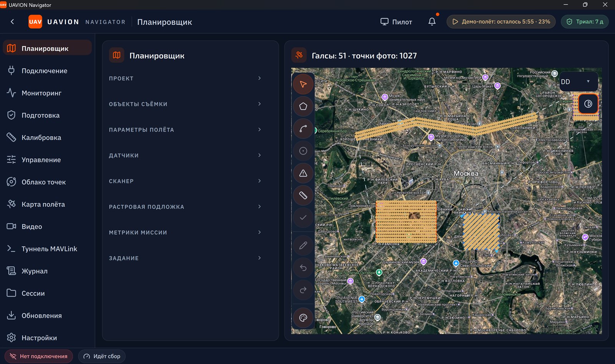Expand the МЕТРИКИ МИССИИ section
The height and width of the screenshot is (364, 615).
click(x=185, y=233)
